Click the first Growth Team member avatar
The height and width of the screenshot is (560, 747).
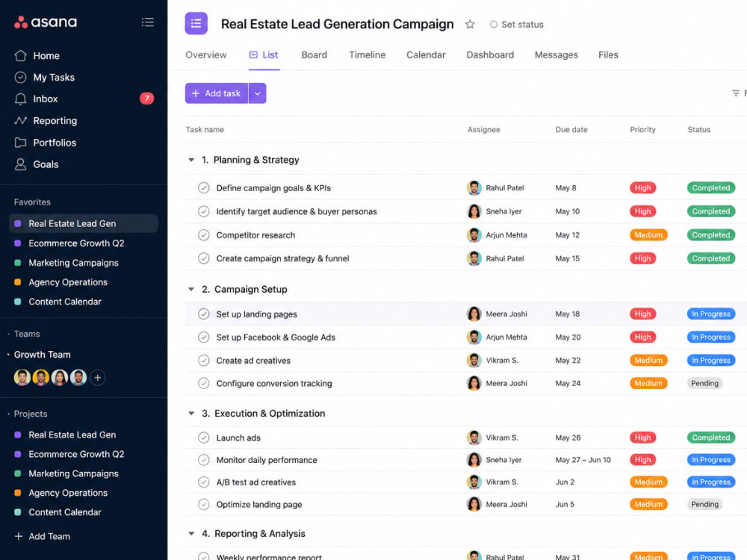(22, 378)
